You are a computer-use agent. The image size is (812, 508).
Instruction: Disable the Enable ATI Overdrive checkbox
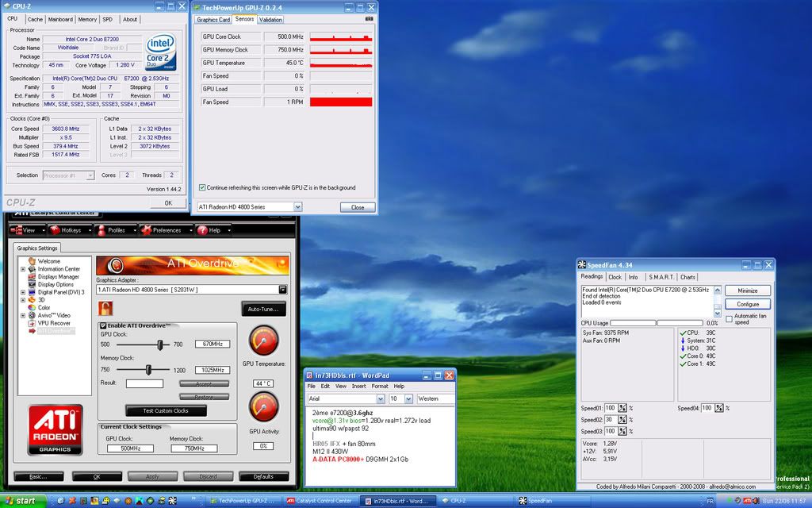[103, 325]
